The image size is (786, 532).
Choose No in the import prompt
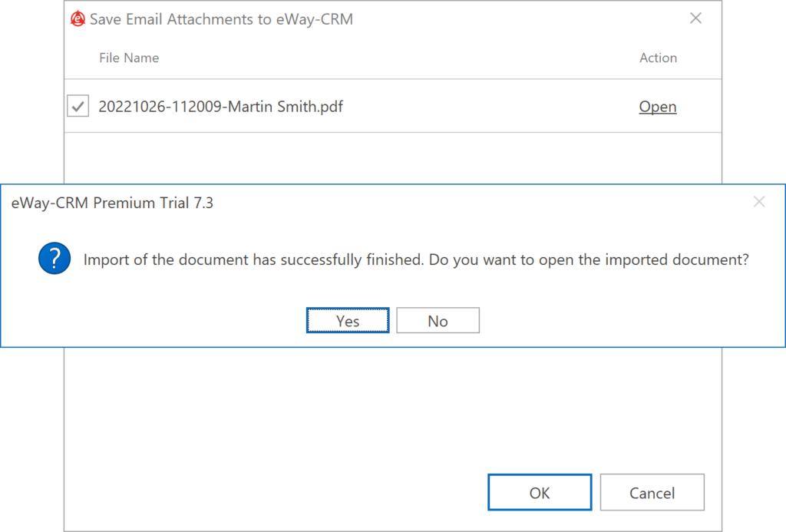tap(438, 321)
